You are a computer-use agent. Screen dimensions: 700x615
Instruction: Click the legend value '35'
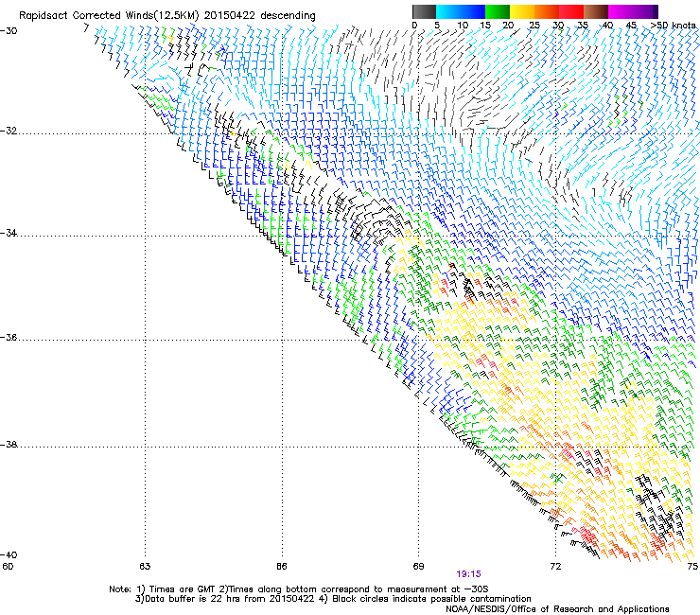click(x=583, y=26)
